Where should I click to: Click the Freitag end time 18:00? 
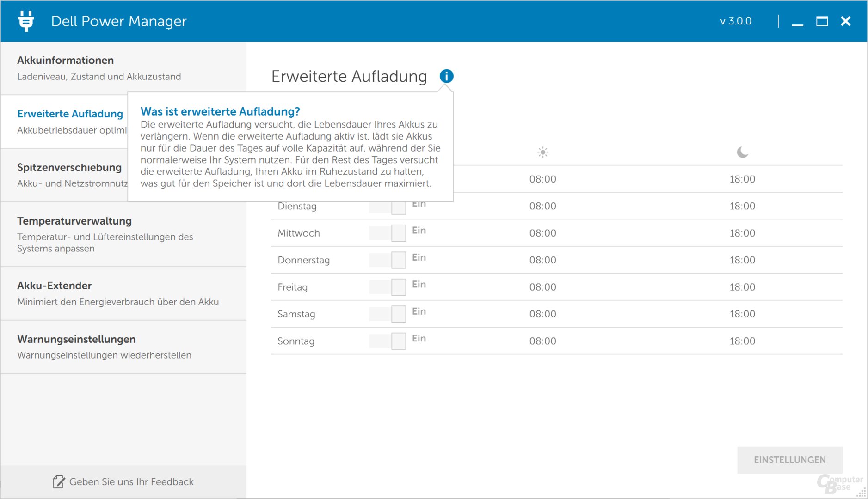pos(742,287)
